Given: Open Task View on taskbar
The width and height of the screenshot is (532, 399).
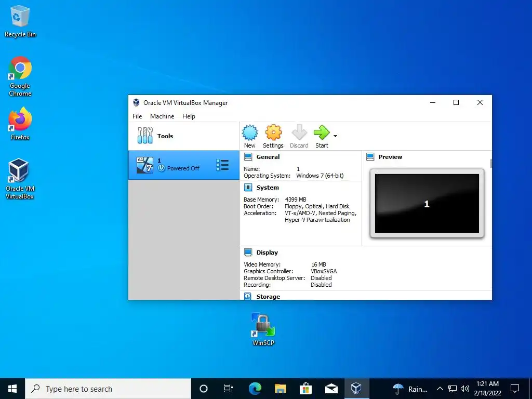Looking at the screenshot, I should point(229,389).
